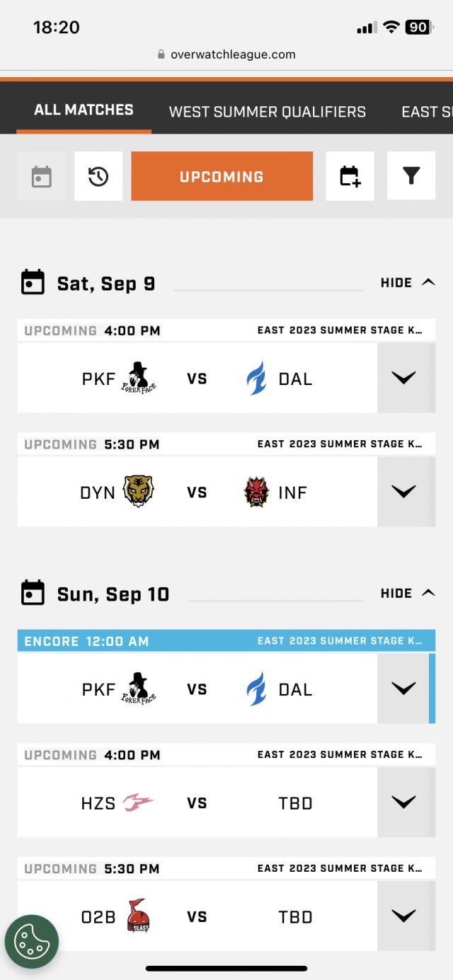Open cookie preferences badge
453x980 pixels.
pyautogui.click(x=32, y=942)
